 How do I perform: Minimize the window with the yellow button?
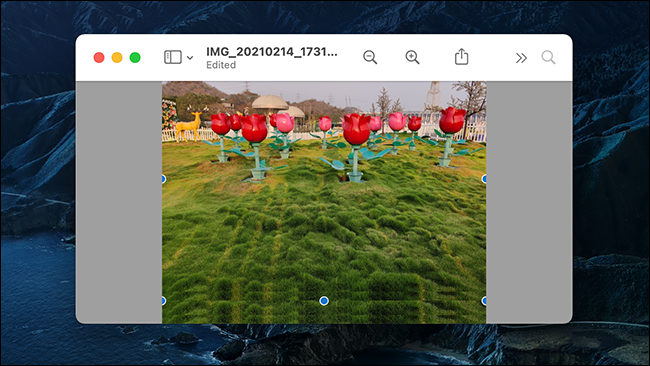click(117, 57)
